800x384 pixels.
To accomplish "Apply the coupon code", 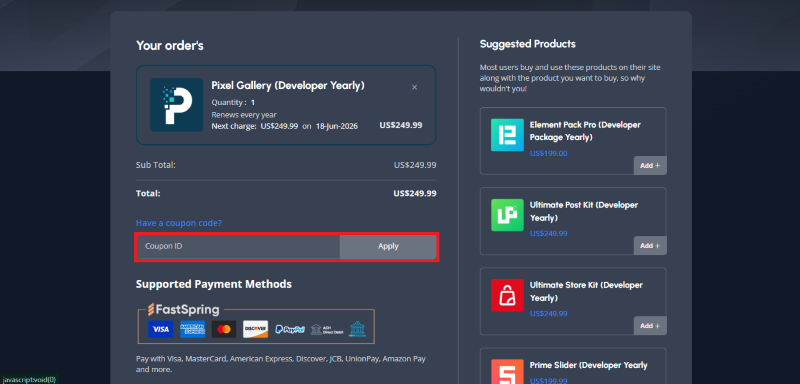I will [x=388, y=246].
